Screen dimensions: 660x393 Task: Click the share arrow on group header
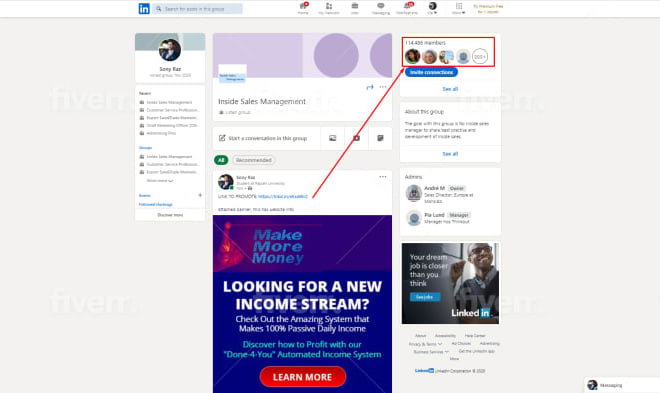[x=370, y=87]
